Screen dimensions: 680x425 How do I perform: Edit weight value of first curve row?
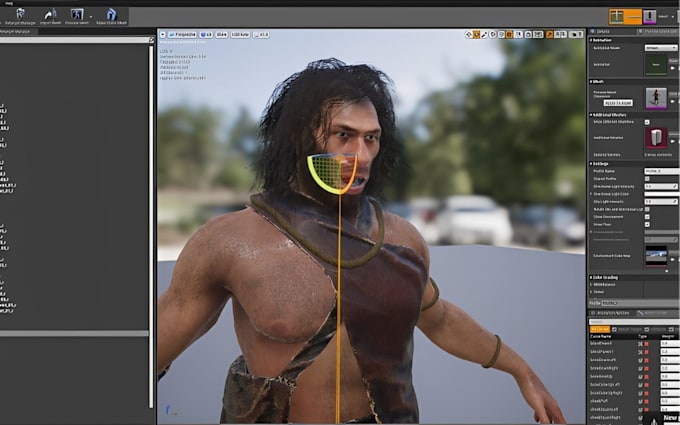670,343
